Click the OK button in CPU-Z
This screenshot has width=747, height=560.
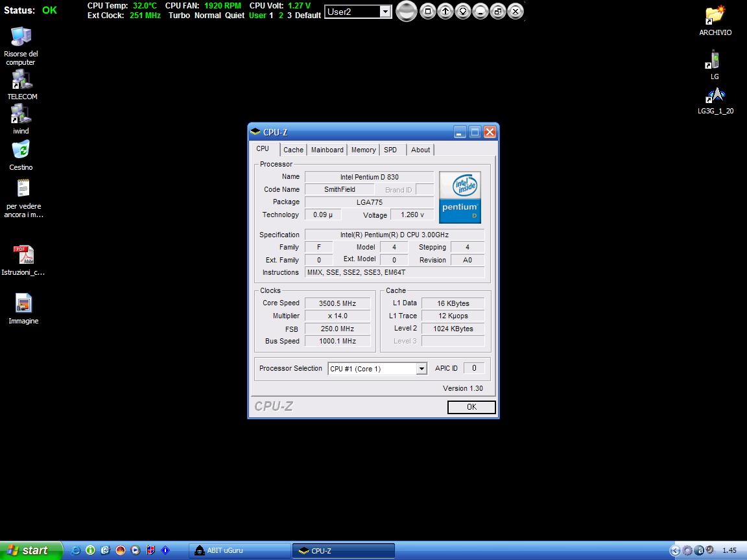[x=471, y=407]
